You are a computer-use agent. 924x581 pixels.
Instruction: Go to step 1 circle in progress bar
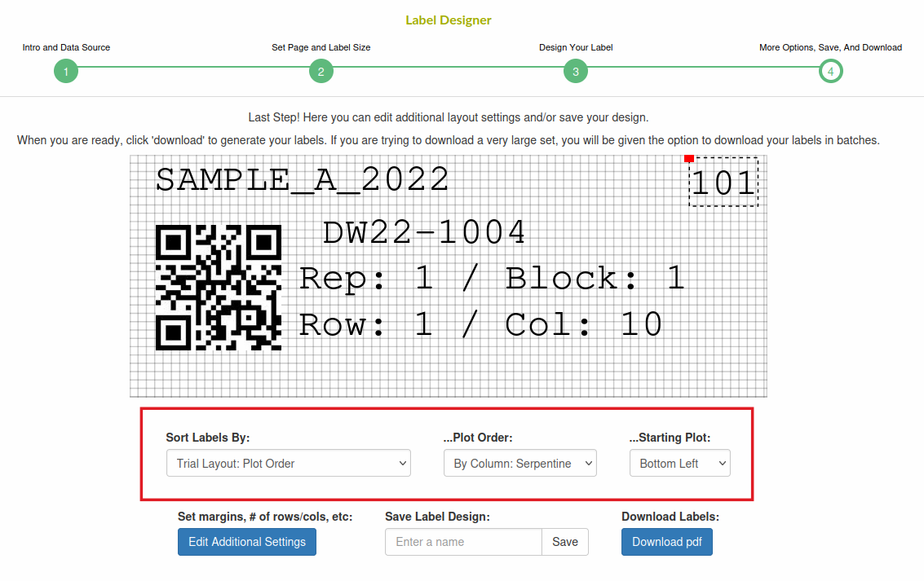(x=66, y=71)
